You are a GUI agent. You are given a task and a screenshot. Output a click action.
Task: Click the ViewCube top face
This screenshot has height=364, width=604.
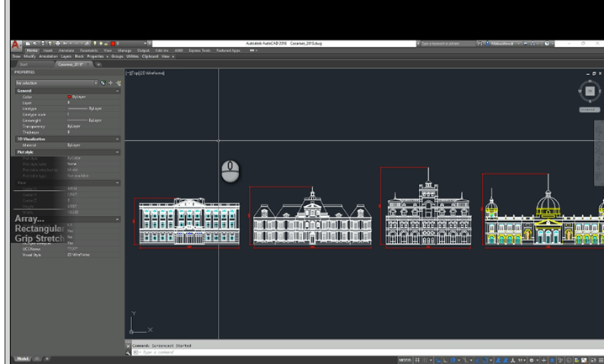590,91
